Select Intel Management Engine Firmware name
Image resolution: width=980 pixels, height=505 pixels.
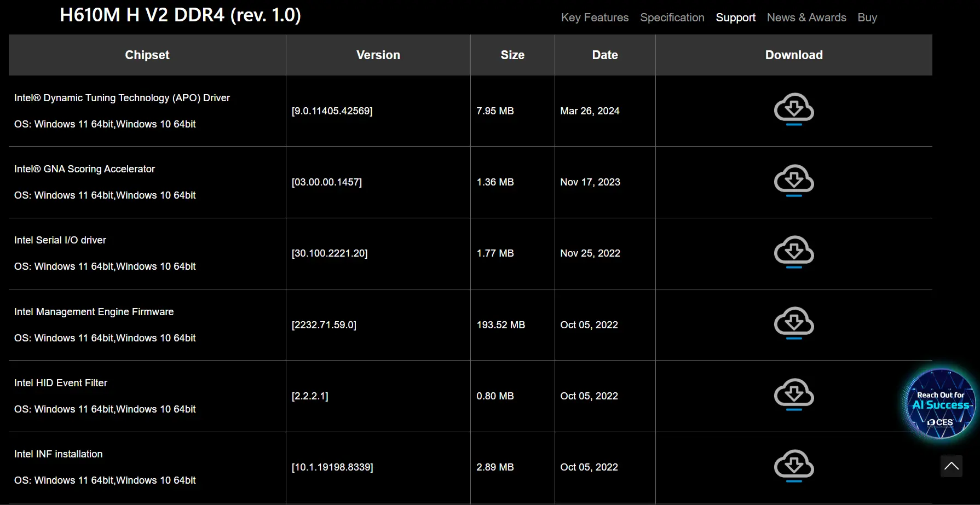[x=94, y=312]
